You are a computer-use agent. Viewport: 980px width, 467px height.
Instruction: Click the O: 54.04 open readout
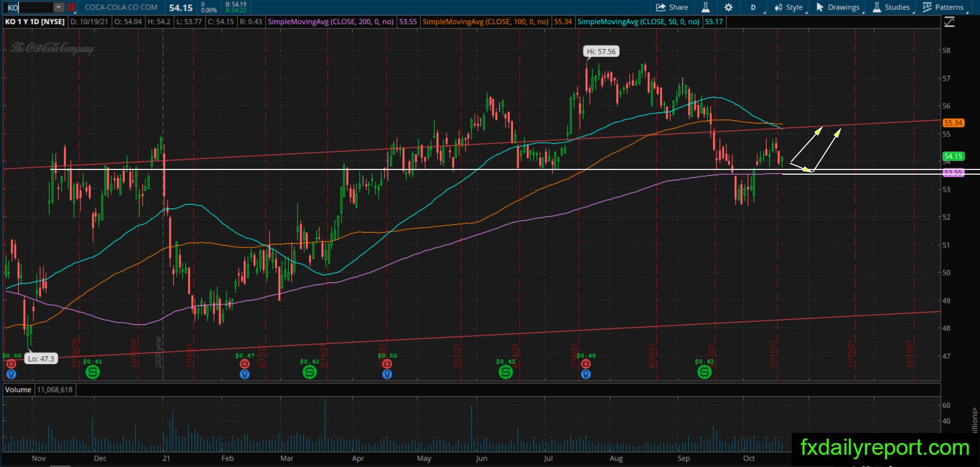(x=128, y=22)
